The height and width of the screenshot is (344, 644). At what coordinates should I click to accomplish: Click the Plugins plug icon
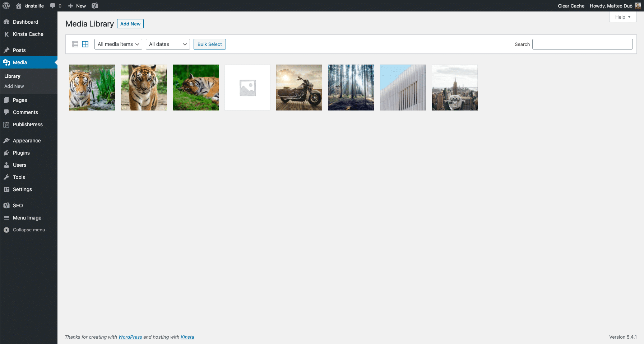(x=6, y=152)
